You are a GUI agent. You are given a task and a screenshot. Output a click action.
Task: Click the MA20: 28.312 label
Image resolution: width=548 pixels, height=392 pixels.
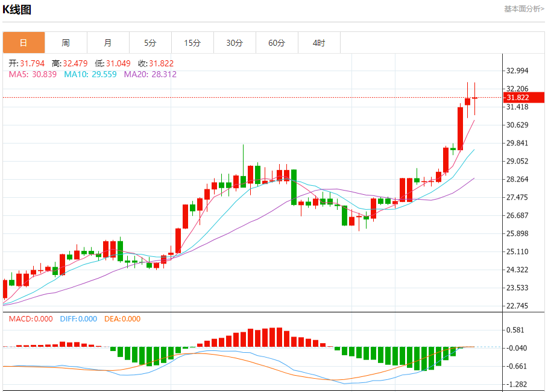150,74
